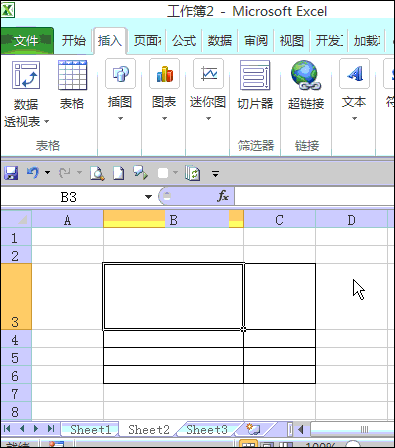Click the document refresh icon in toolbar

193,173
